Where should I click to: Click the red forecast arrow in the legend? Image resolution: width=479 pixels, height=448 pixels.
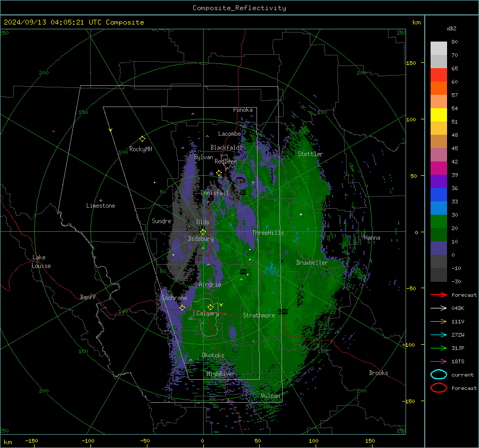439,295
